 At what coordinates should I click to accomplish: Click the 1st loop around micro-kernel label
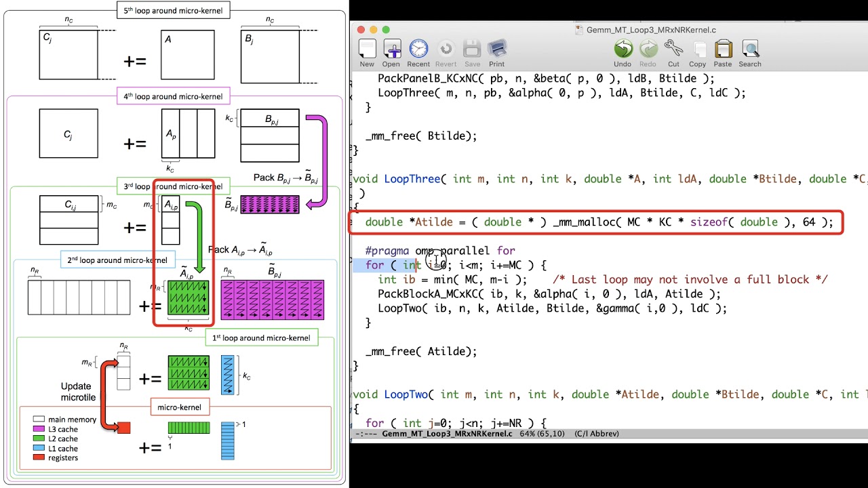point(261,338)
